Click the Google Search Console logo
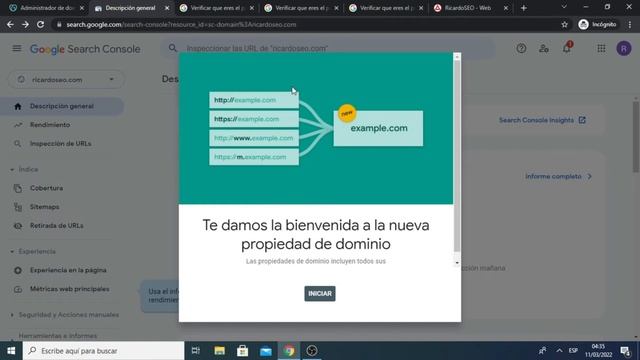This screenshot has width=640, height=360. tap(85, 49)
